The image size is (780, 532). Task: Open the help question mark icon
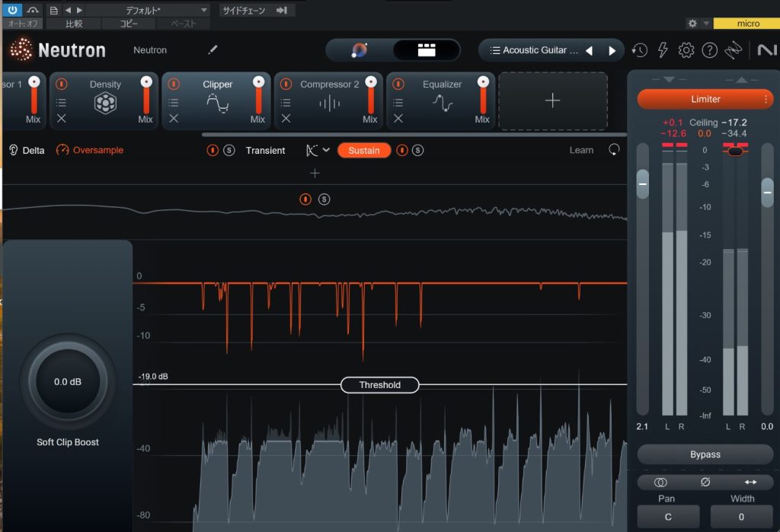[709, 50]
